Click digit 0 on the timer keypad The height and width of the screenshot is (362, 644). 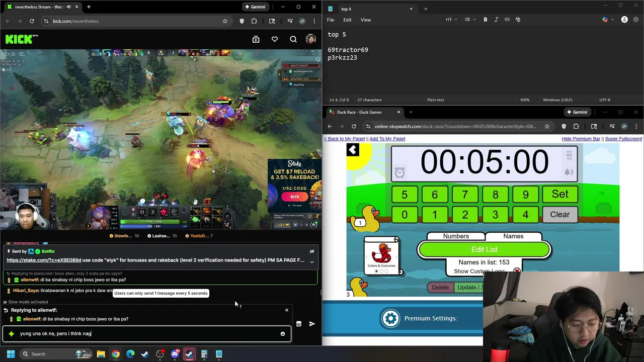coord(405,215)
